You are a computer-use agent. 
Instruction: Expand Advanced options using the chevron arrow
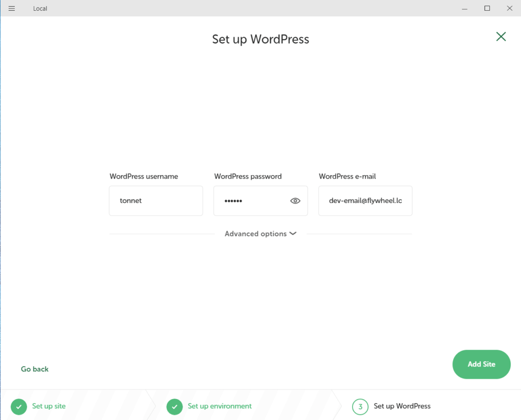coord(293,234)
